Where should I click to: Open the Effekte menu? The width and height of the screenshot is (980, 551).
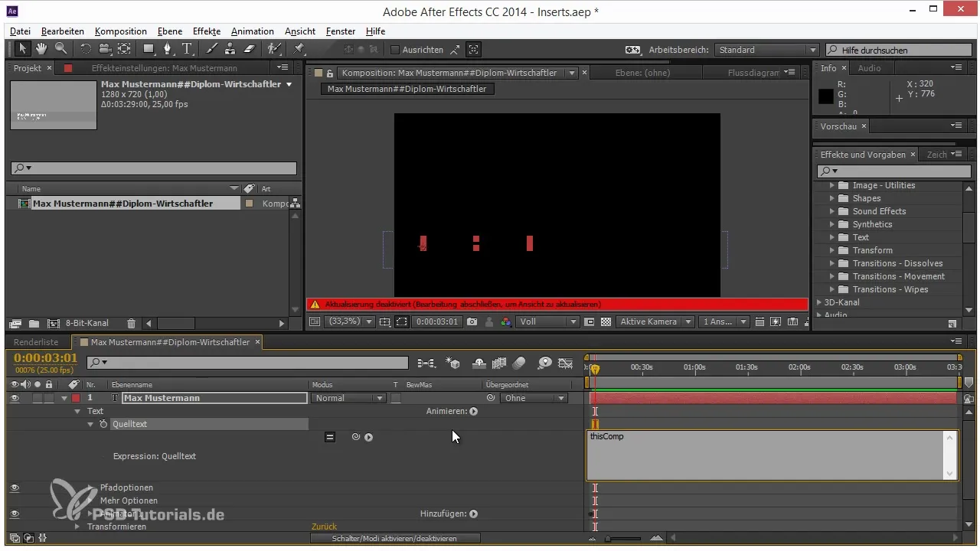tap(207, 31)
